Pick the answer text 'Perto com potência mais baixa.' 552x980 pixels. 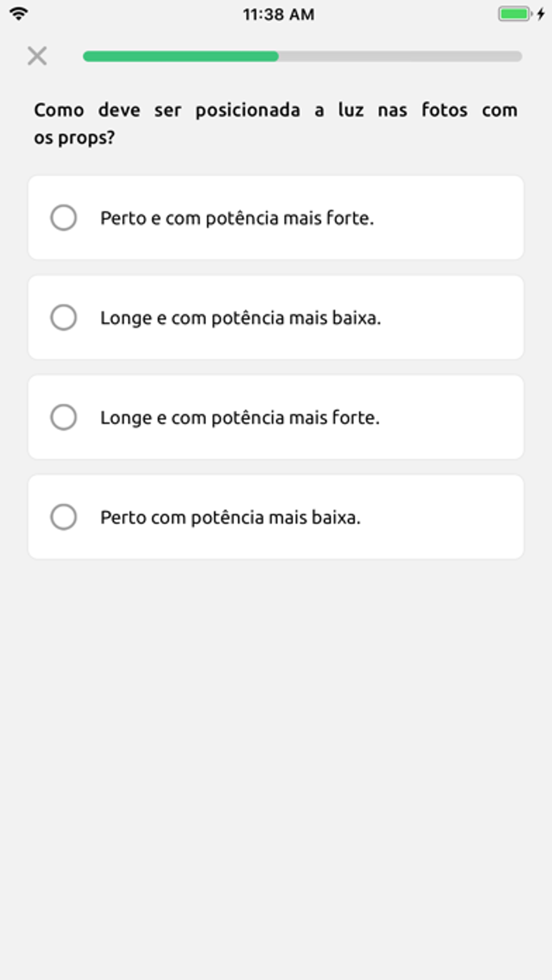point(230,517)
